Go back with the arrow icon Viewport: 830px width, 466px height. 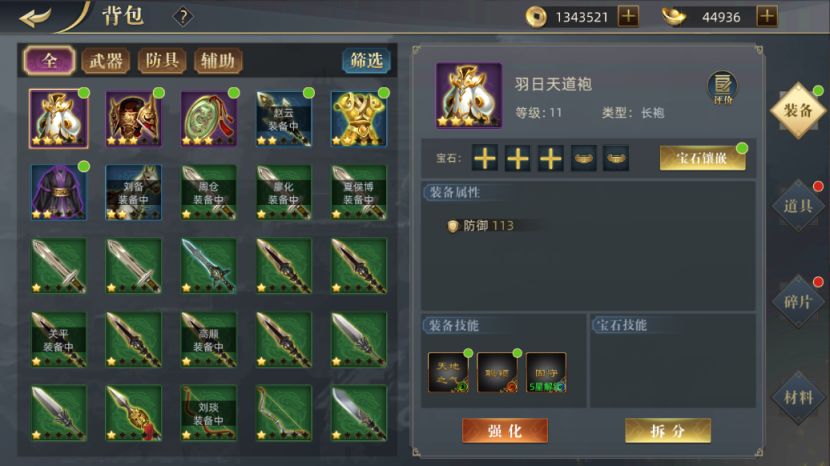pyautogui.click(x=35, y=17)
